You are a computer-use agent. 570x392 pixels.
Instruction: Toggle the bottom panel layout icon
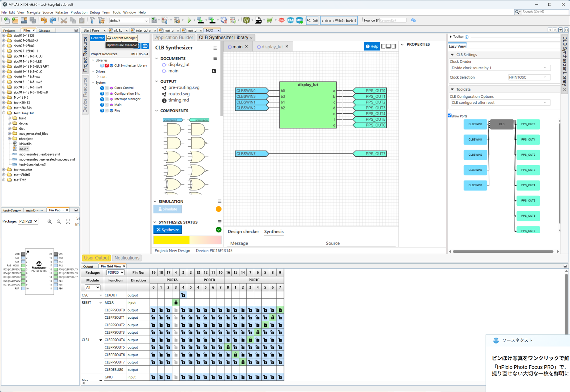point(388,46)
